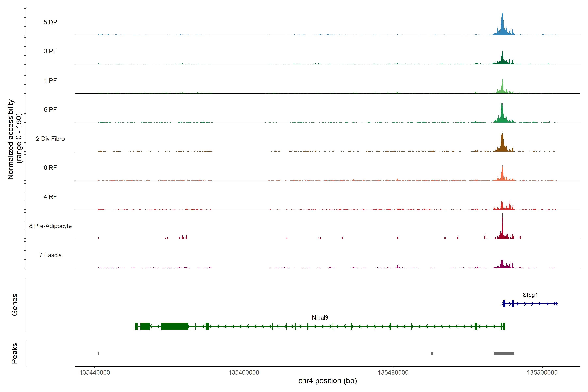Click the 135460000 axis tick label
Screen dimensions: 588x392
click(244, 373)
